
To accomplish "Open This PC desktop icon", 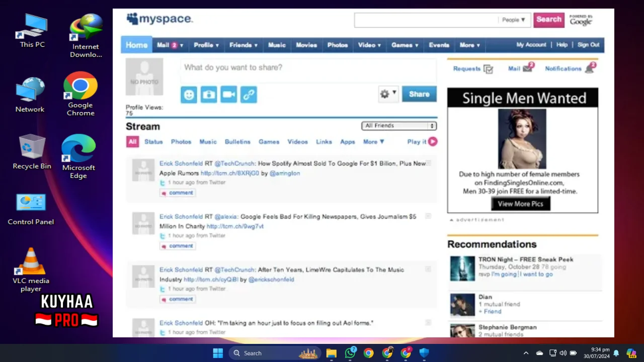I will pyautogui.click(x=33, y=31).
